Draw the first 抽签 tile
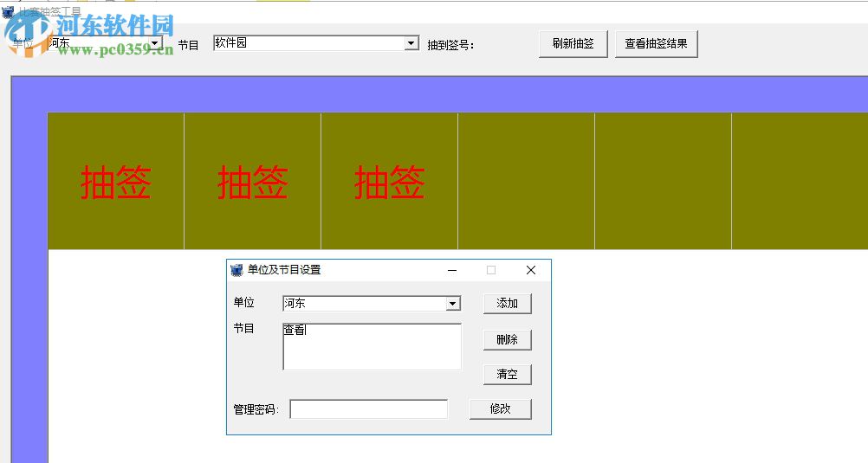The height and width of the screenshot is (463, 868). [x=116, y=182]
